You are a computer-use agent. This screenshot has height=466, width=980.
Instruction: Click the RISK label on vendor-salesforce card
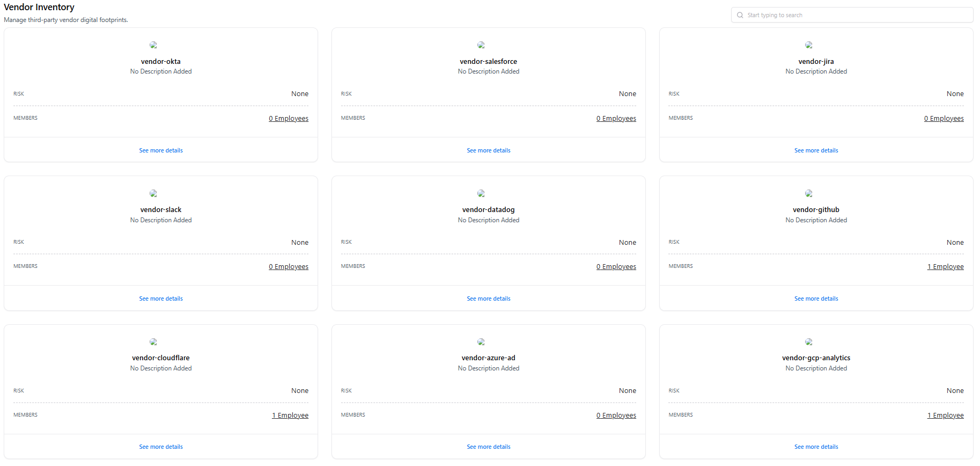(347, 94)
